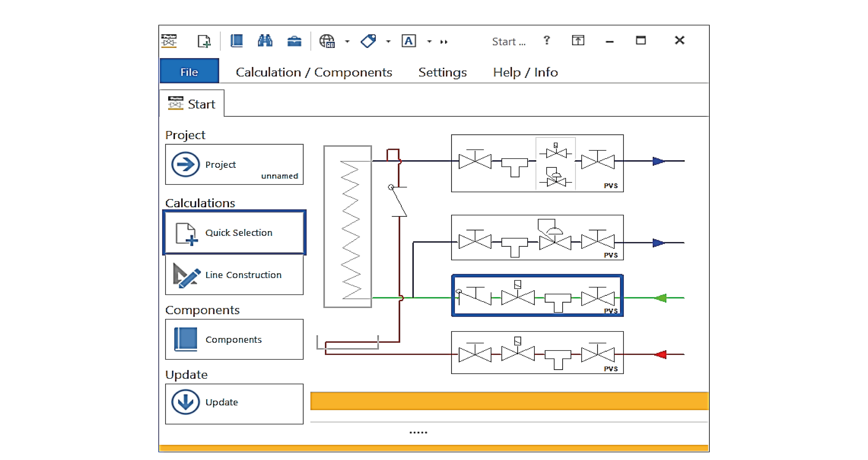This screenshot has height=460, width=868.
Task: Open the File menu tab
Action: 189,72
